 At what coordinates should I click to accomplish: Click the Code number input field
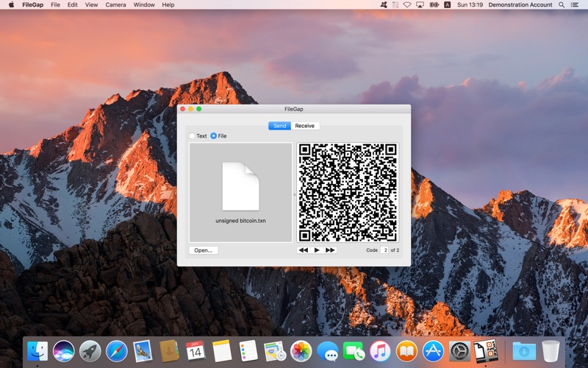384,250
